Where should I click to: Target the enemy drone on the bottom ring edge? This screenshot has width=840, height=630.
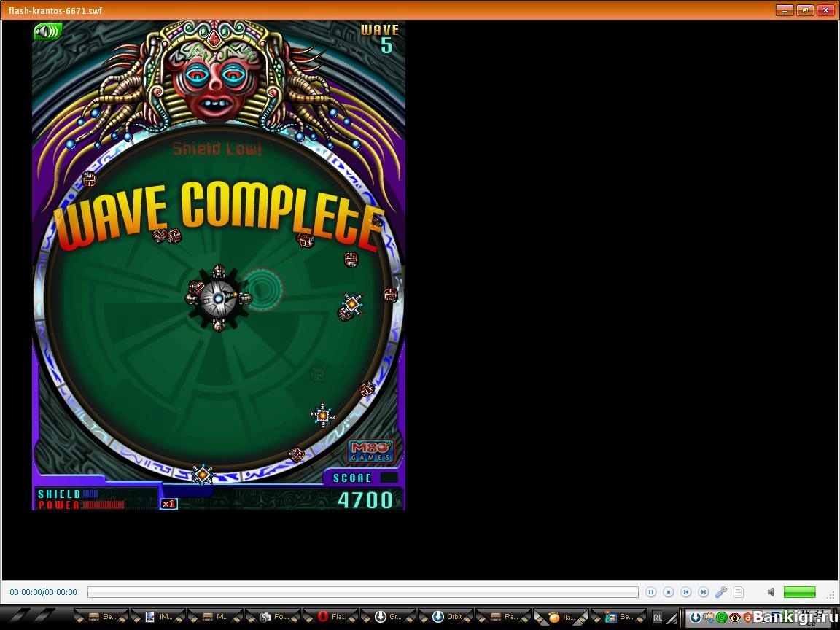(x=203, y=474)
